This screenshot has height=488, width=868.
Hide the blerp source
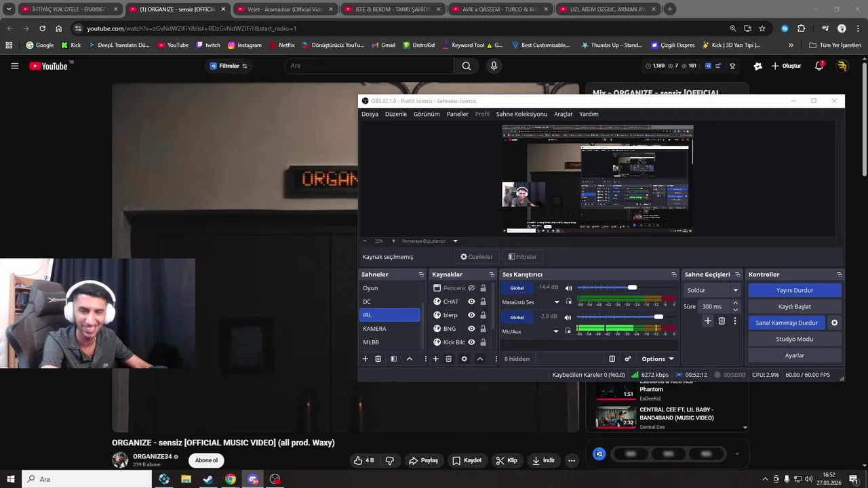[x=471, y=315]
